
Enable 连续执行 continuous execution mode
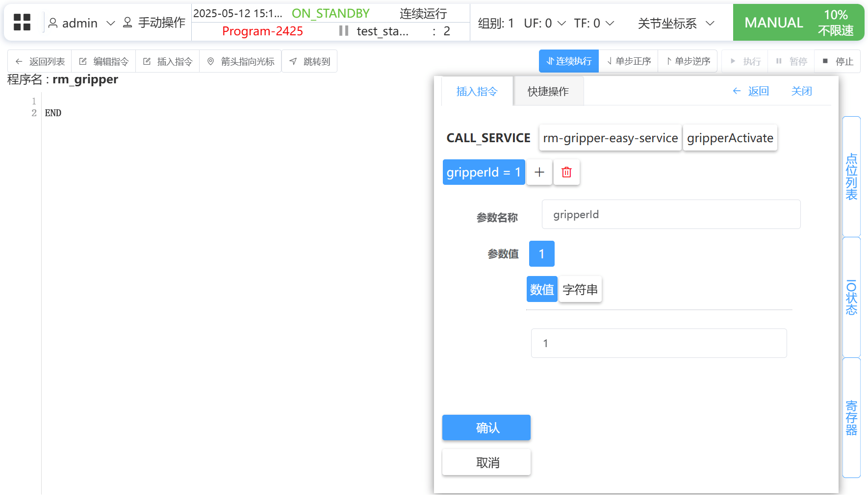tap(568, 61)
